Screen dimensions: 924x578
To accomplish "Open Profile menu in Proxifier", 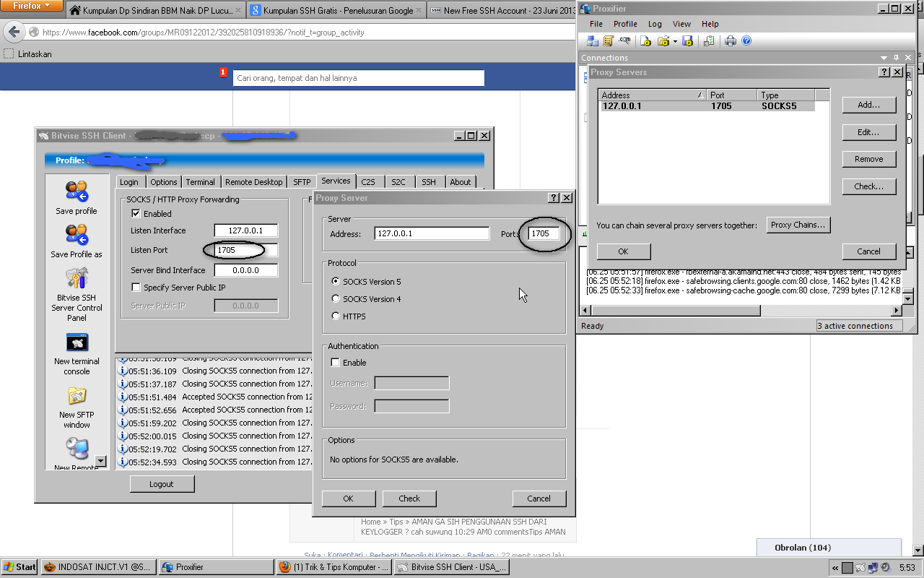I will [625, 24].
